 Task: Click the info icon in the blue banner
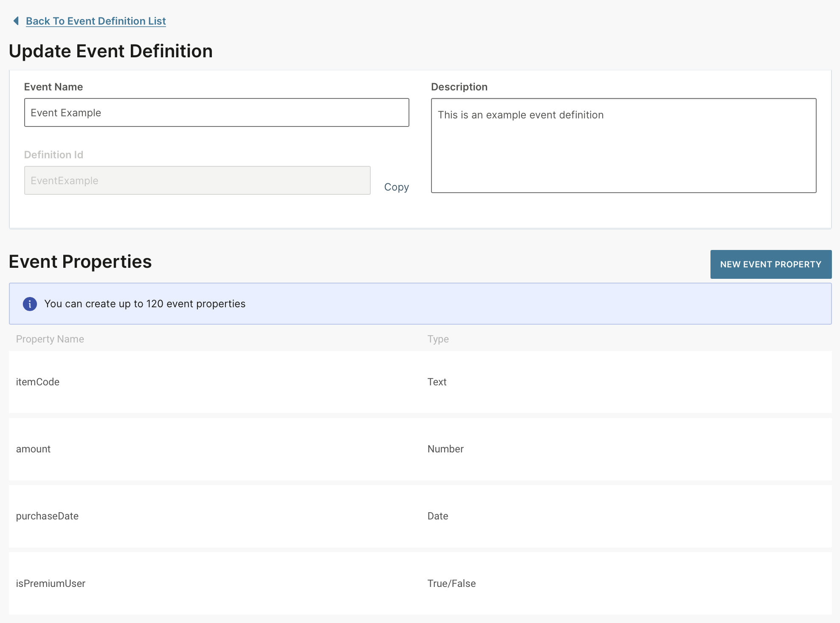coord(29,304)
